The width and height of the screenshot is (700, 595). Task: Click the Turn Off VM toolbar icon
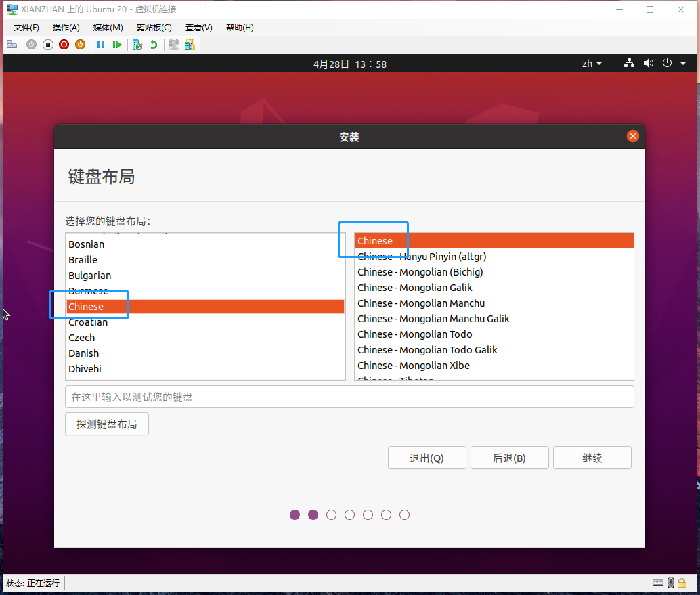[x=47, y=44]
